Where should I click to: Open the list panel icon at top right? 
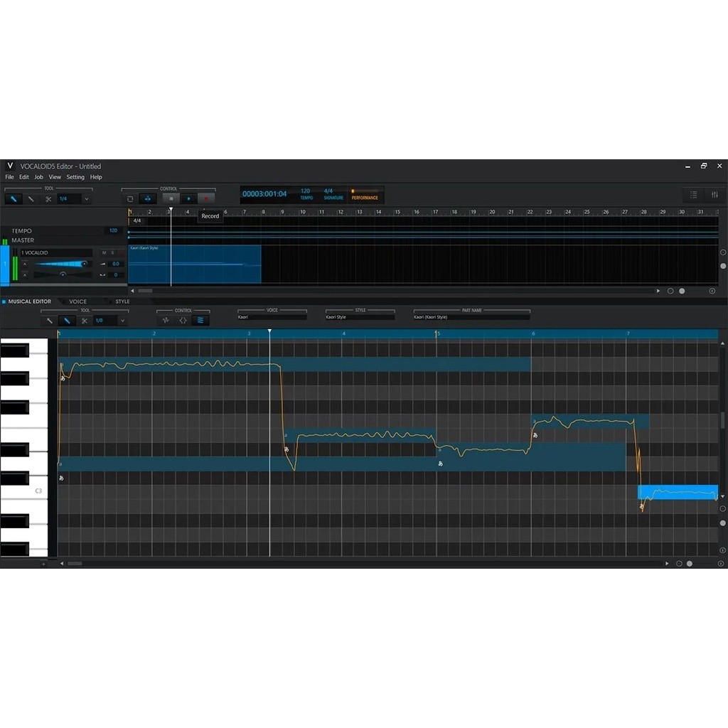[693, 195]
